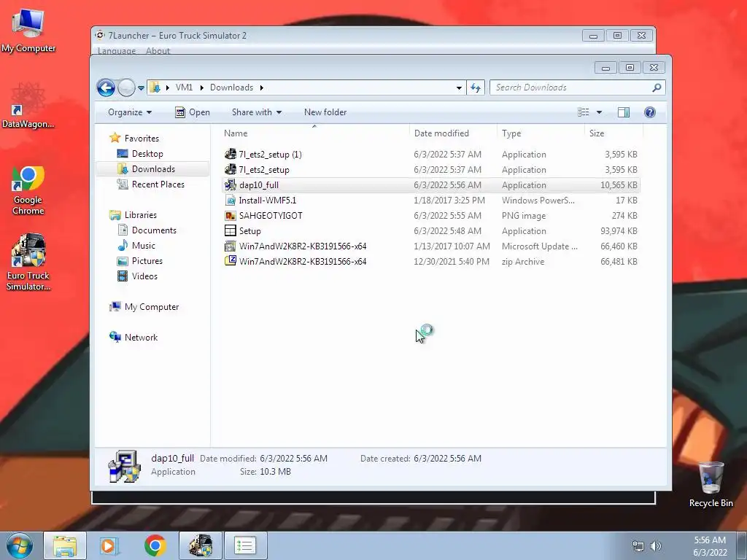This screenshot has width=747, height=560.
Task: Expand the arrow after Downloads breadcrumb
Action: click(x=262, y=87)
